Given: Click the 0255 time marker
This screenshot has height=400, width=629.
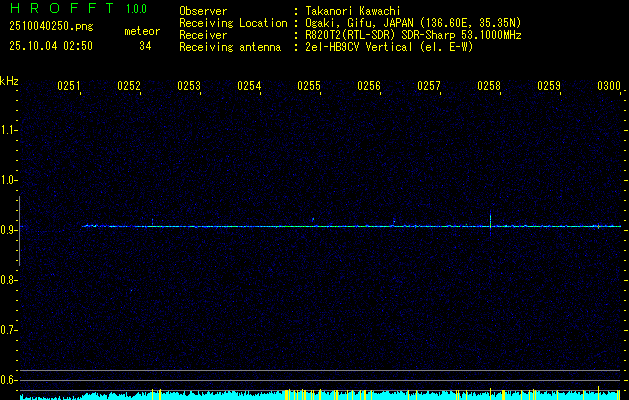Looking at the screenshot, I should pyautogui.click(x=309, y=86).
